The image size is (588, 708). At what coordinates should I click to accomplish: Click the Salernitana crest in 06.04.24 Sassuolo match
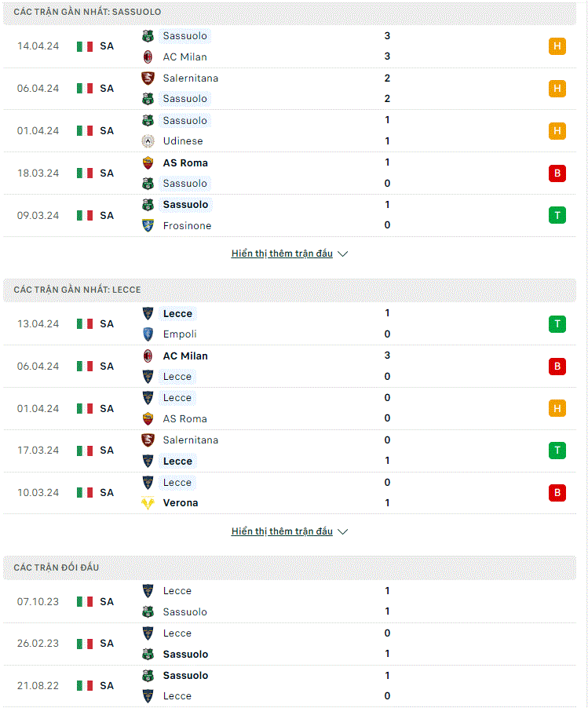148,78
